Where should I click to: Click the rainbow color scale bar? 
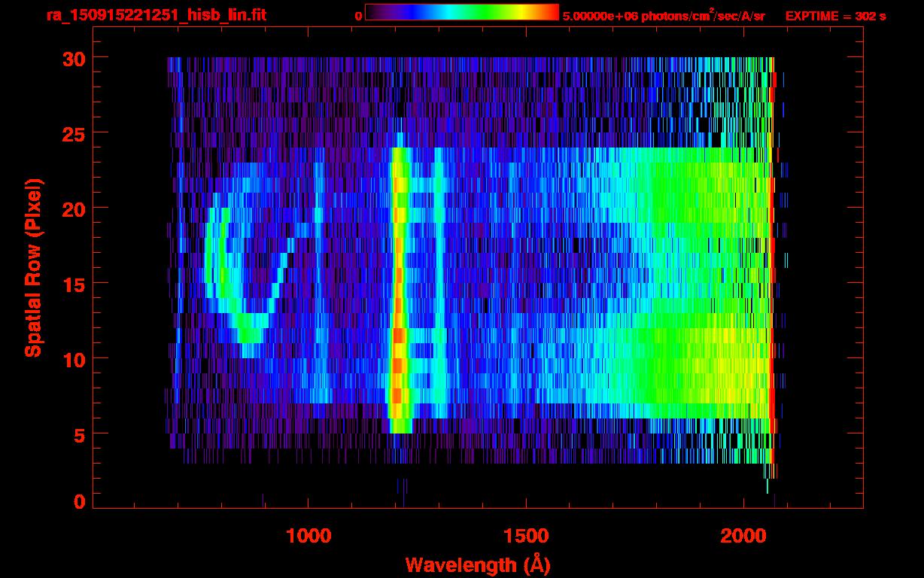[462, 13]
